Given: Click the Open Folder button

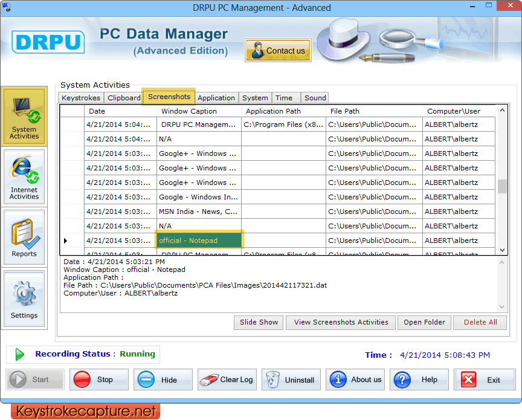Looking at the screenshot, I should pyautogui.click(x=424, y=323).
